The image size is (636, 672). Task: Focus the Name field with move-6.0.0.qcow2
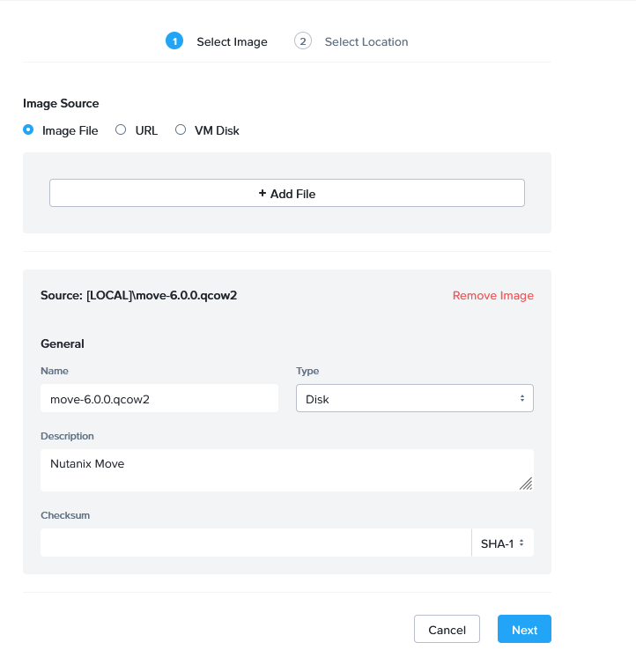[x=159, y=399]
